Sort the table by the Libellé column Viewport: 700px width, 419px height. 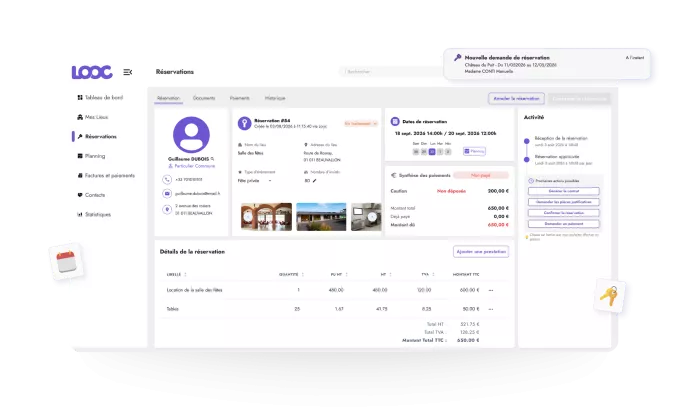pos(185,274)
